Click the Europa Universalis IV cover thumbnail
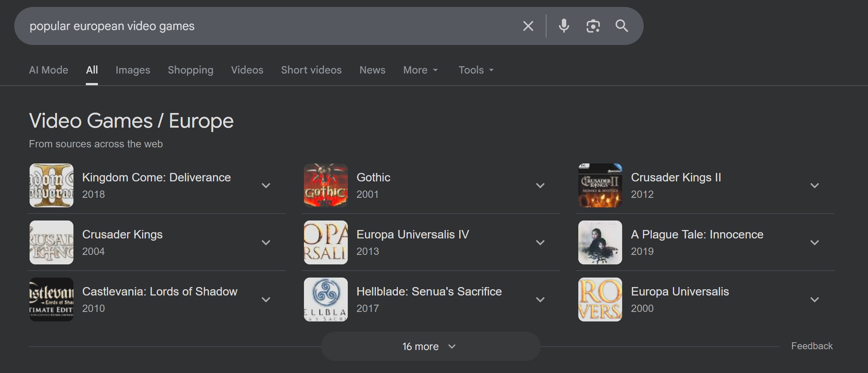The height and width of the screenshot is (373, 868). click(326, 242)
